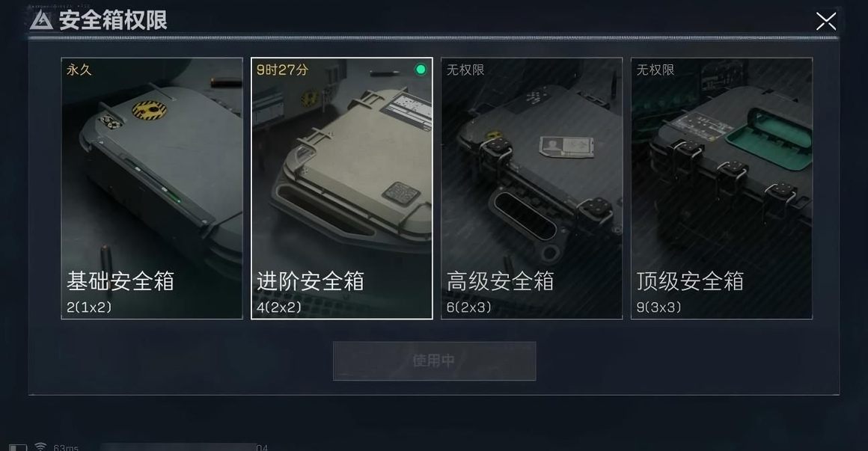Click the 63ms latency readout
The image size is (868, 451).
click(66, 447)
